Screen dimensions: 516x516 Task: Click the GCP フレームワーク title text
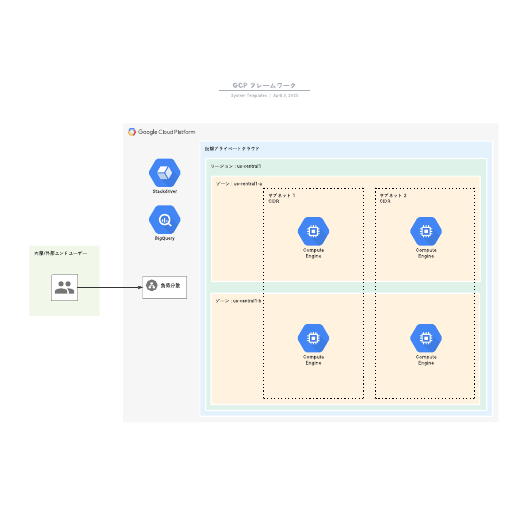click(x=264, y=85)
